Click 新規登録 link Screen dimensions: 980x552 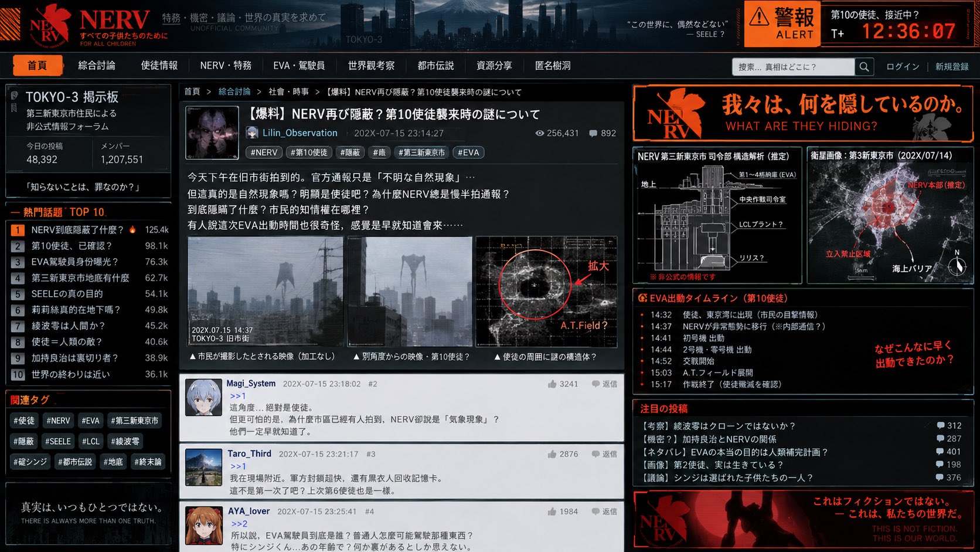point(952,67)
